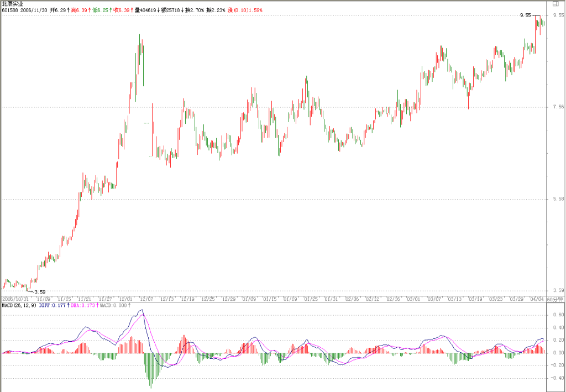Click the 5.58 price axis label

558,199
